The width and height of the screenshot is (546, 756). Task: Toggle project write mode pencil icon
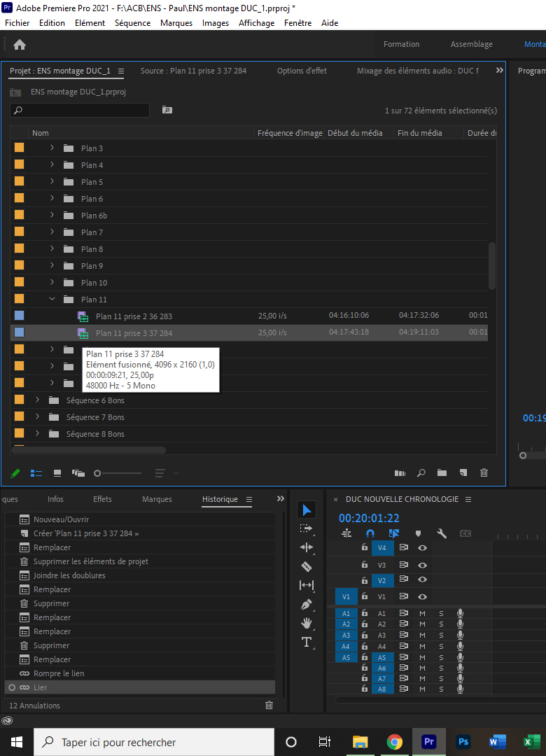point(15,473)
